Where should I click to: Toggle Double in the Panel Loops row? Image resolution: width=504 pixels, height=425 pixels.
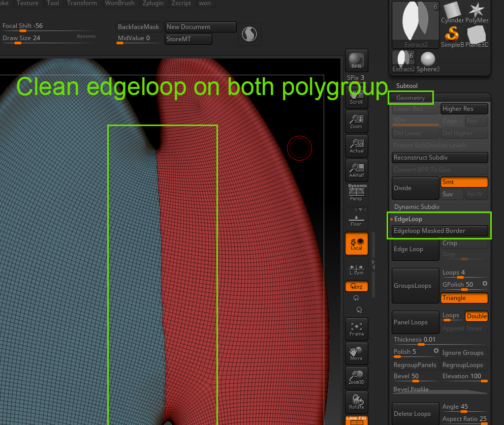pyautogui.click(x=476, y=316)
